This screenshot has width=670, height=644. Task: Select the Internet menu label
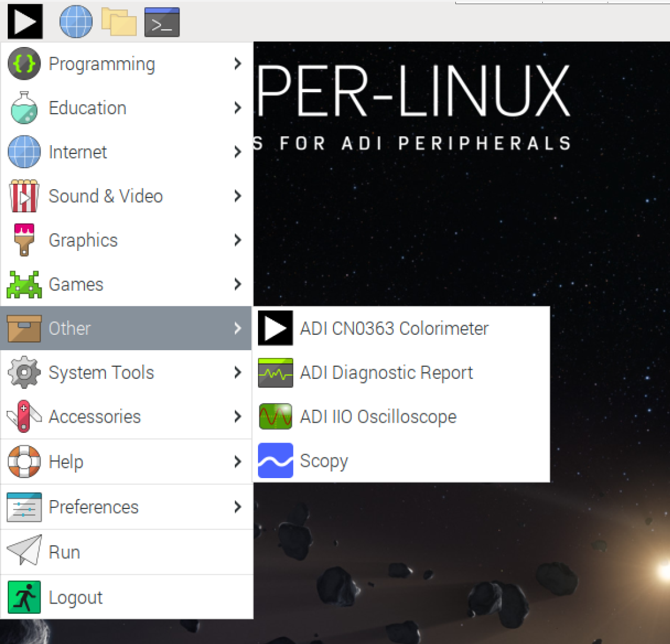(78, 152)
